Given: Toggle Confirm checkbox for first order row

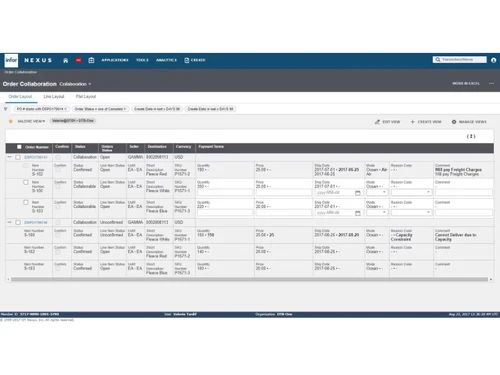Looking at the screenshot, I should point(58,157).
